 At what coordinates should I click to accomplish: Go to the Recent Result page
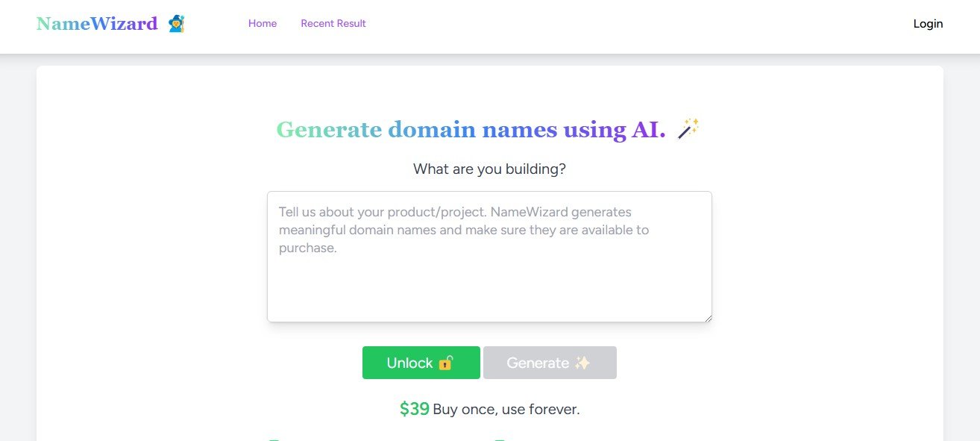coord(333,24)
